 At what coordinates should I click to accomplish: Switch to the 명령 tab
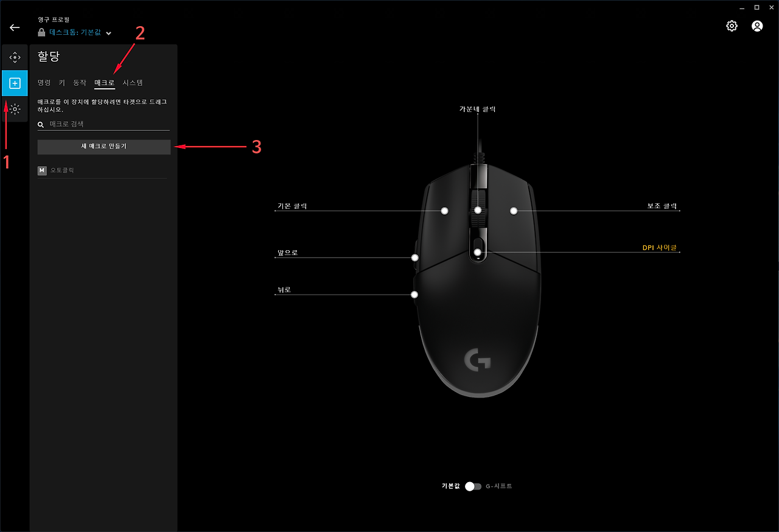(44, 82)
